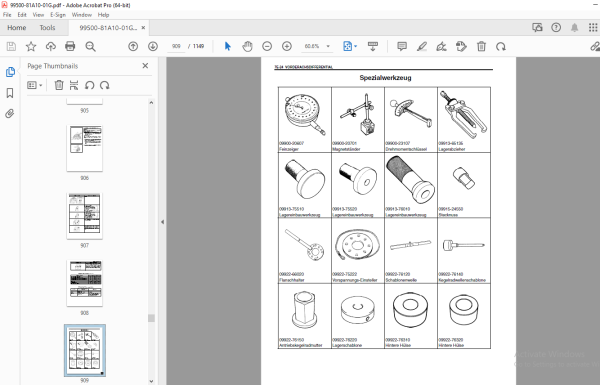The width and height of the screenshot is (600, 385).
Task: Open the apps grid icon
Action: [593, 27]
